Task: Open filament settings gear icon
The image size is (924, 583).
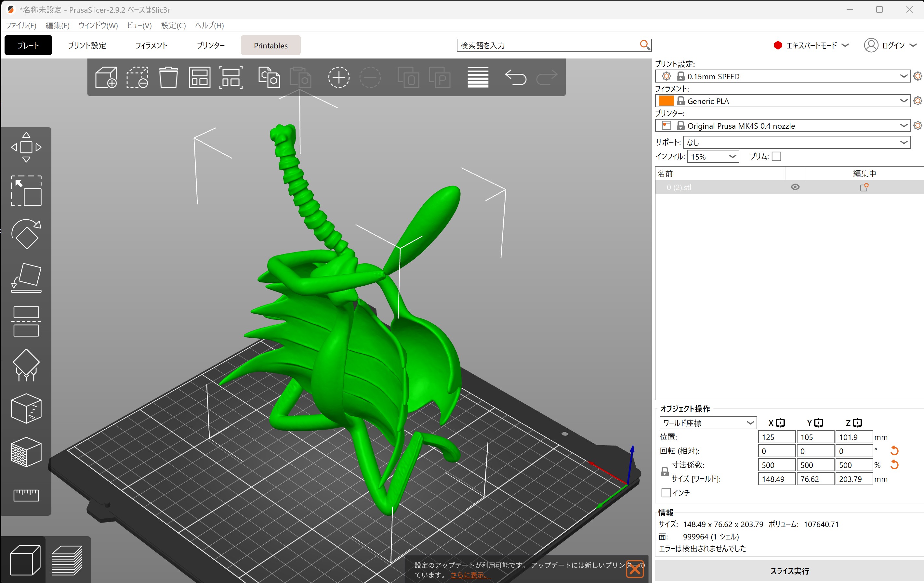Action: (x=917, y=100)
